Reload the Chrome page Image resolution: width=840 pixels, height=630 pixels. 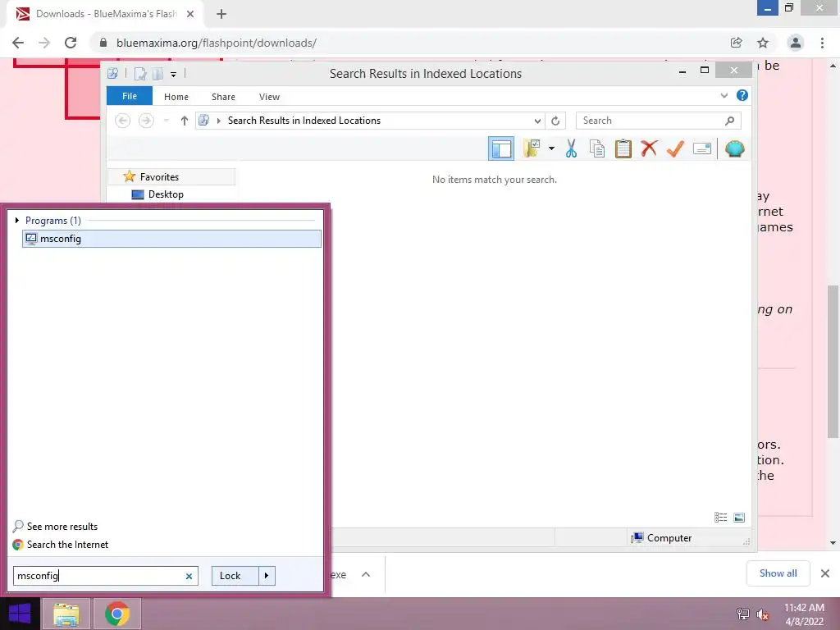coord(71,43)
